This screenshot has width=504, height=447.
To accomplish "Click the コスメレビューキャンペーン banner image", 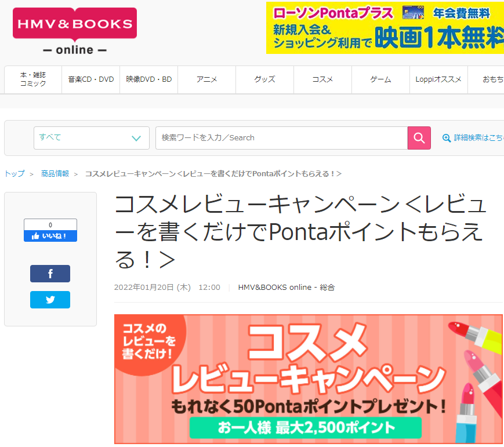I will (309, 379).
